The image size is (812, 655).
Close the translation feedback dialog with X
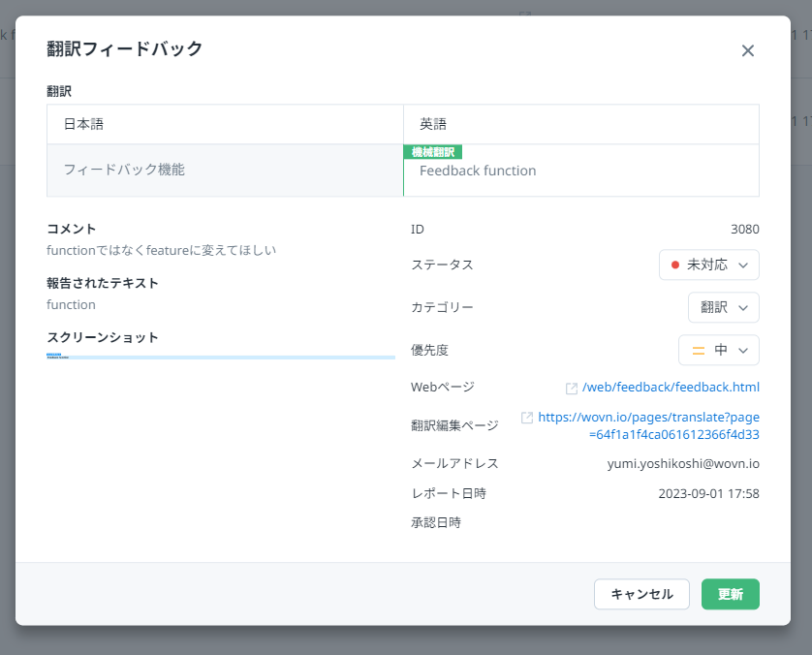pyautogui.click(x=747, y=50)
